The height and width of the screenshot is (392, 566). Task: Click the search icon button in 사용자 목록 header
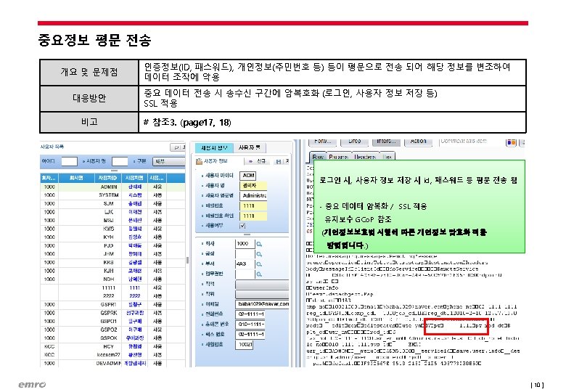(178, 147)
